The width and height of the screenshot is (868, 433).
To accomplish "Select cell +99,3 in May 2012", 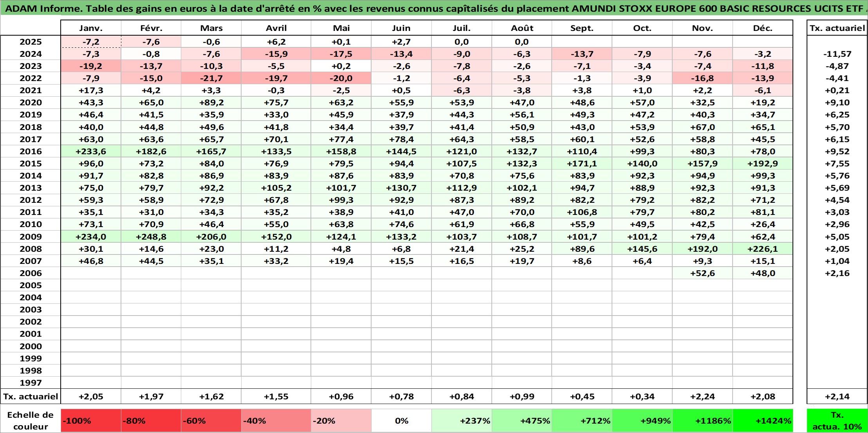I will tap(341, 200).
